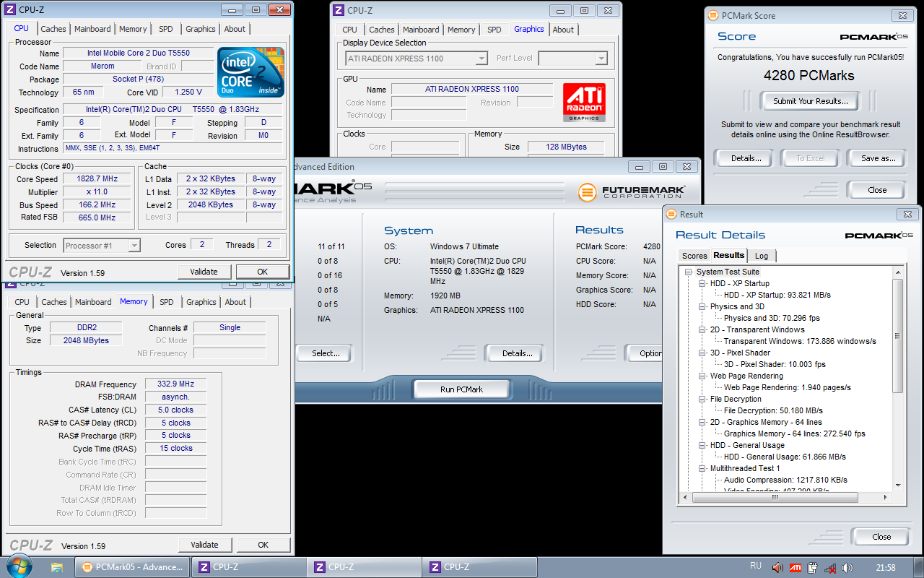The width and height of the screenshot is (924, 578).
Task: Click Validate in the CPU-Z CPU window
Action: [x=204, y=272]
